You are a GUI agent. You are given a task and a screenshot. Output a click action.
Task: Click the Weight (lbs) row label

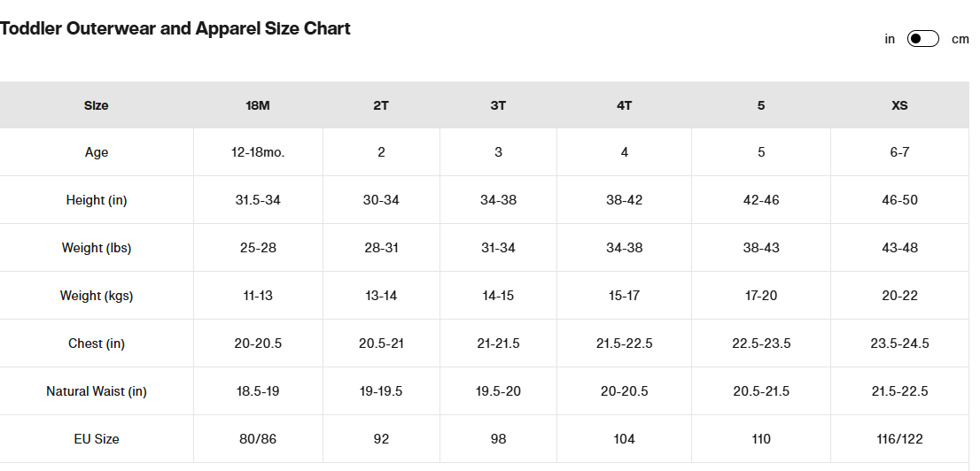tap(97, 247)
